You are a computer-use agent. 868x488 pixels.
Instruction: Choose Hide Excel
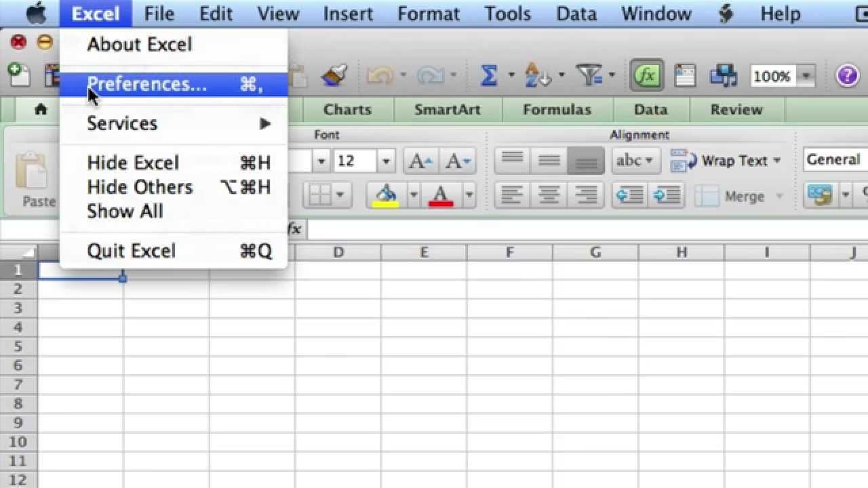173,163
